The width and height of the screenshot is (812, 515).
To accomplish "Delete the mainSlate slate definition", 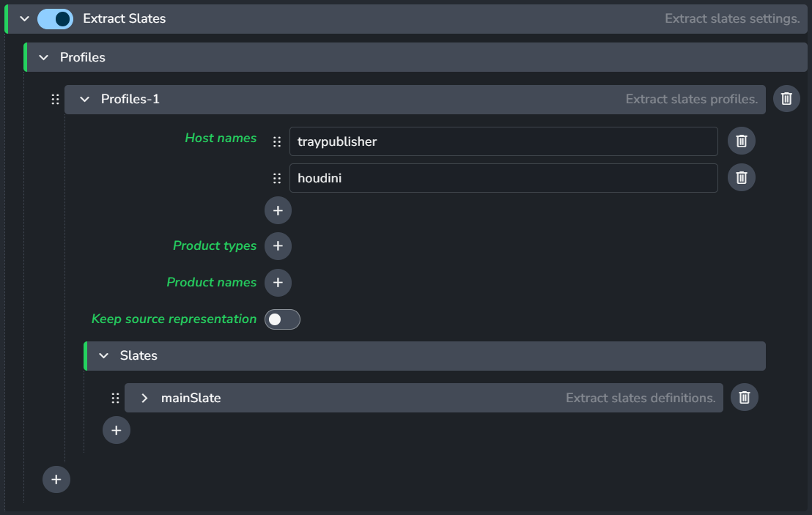I will coord(744,398).
